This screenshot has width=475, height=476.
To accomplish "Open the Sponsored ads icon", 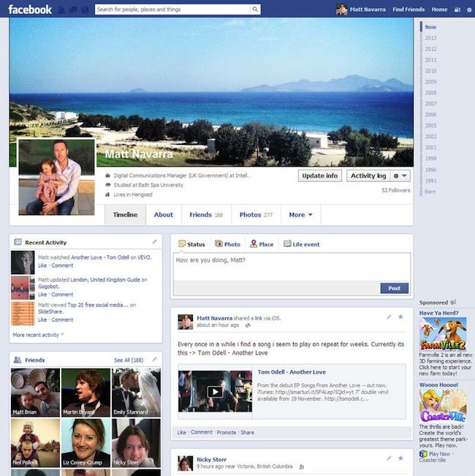I will 453,303.
